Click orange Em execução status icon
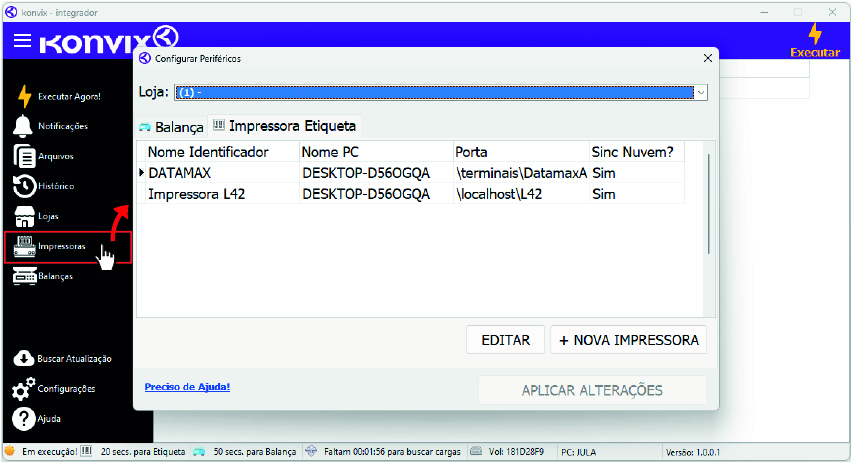The height and width of the screenshot is (464, 852). 10,451
